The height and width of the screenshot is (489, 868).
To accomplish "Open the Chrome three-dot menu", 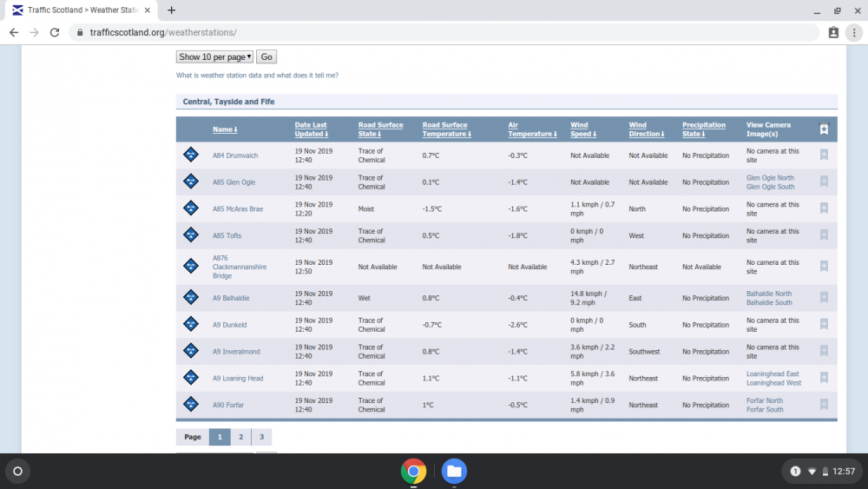I will (854, 33).
